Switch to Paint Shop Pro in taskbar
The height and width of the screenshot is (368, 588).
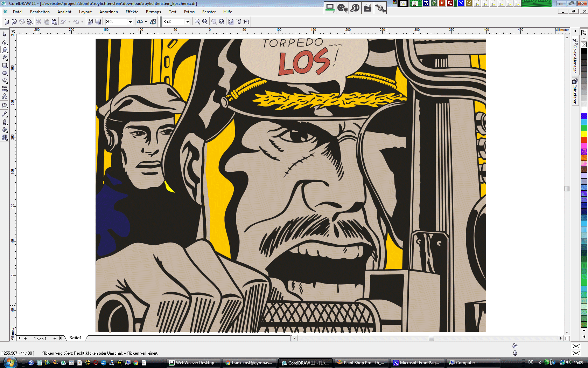[361, 363]
